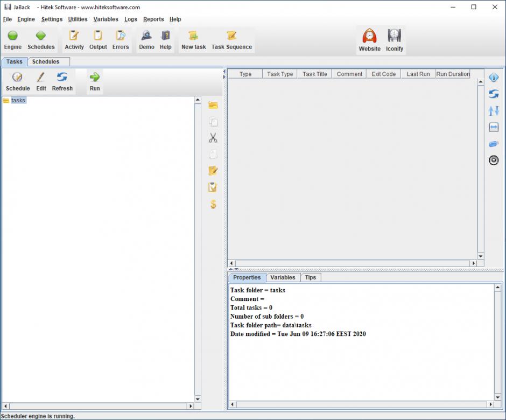Open the Errors log icon
The image size is (506, 420).
[121, 36]
